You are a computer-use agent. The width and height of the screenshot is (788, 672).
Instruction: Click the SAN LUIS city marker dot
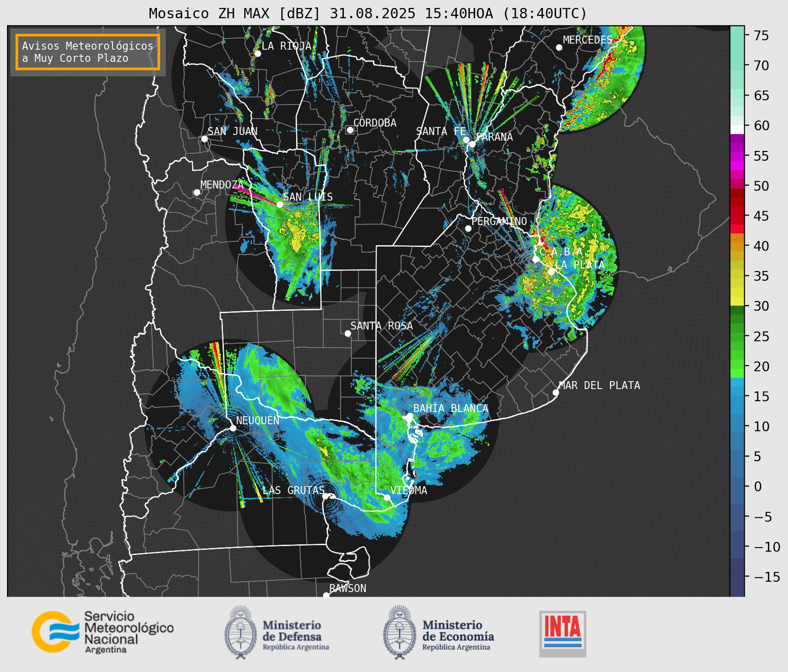pyautogui.click(x=280, y=205)
